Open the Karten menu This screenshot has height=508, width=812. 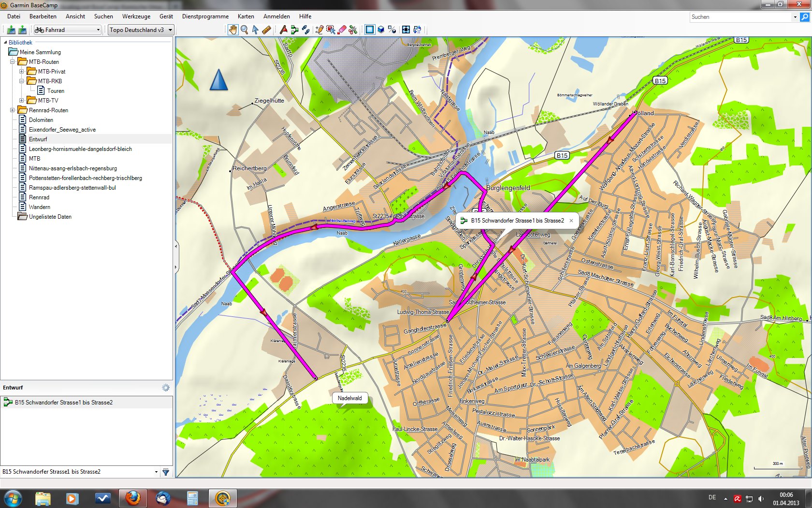246,16
